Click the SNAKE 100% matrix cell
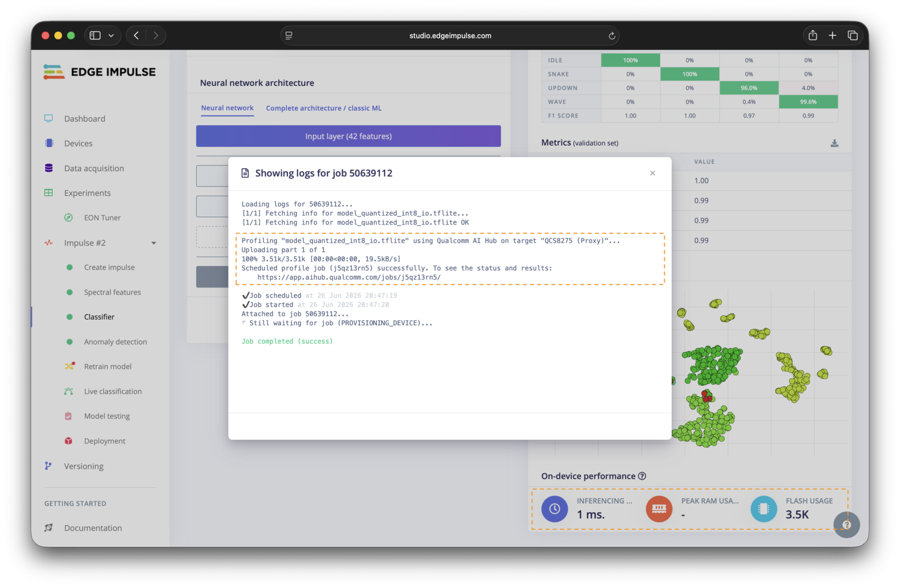900x588 pixels. click(x=690, y=74)
